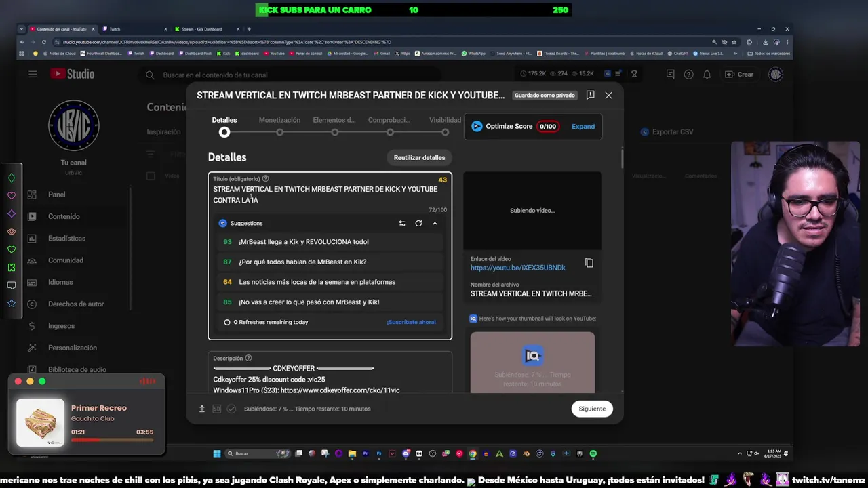Open the account avatar menu

[776, 74]
